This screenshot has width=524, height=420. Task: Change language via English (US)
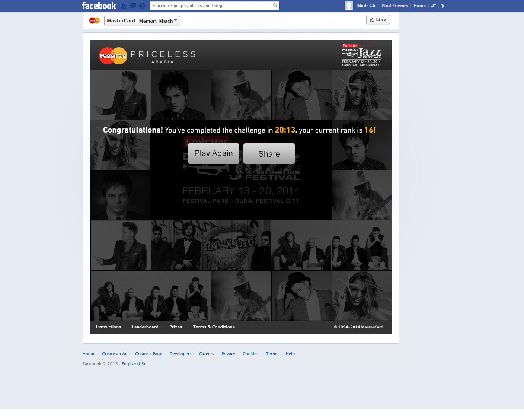(x=133, y=364)
